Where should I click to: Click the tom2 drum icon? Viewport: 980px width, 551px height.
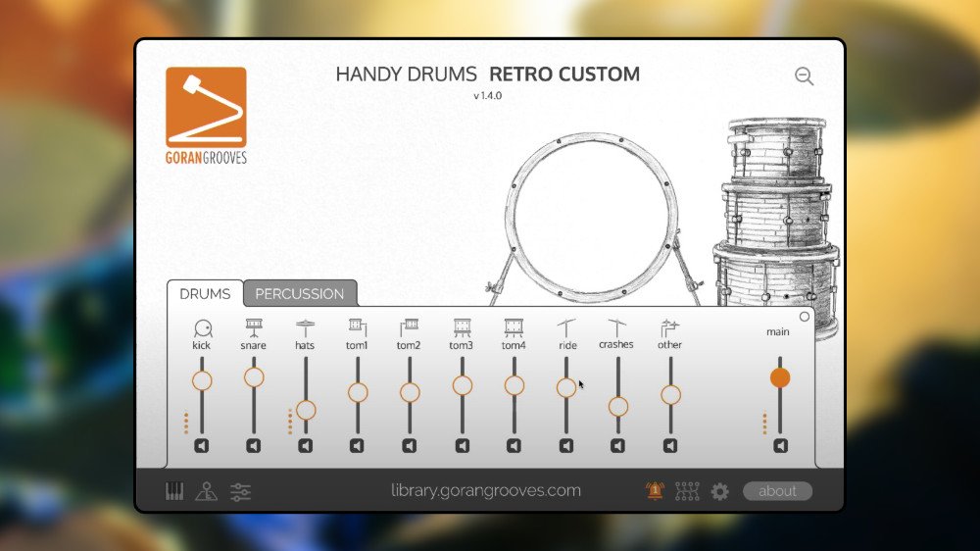pos(410,328)
